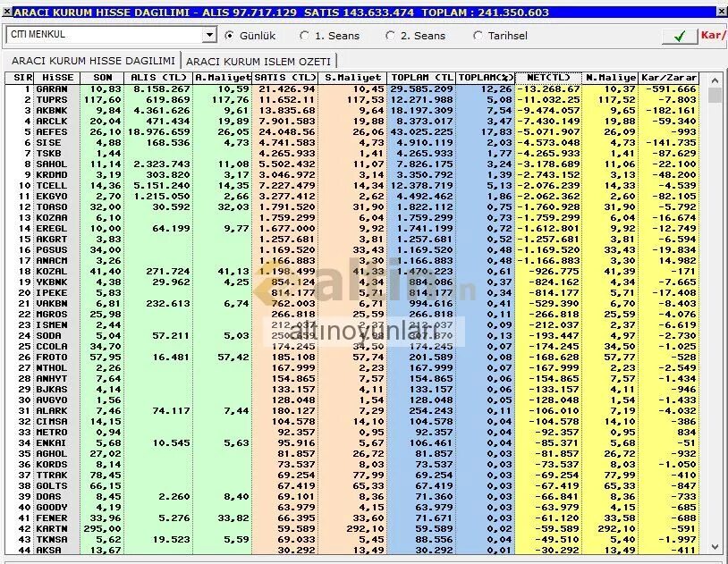The height and width of the screenshot is (564, 728).
Task: Select the KARTN stock row
Action: click(x=352, y=529)
